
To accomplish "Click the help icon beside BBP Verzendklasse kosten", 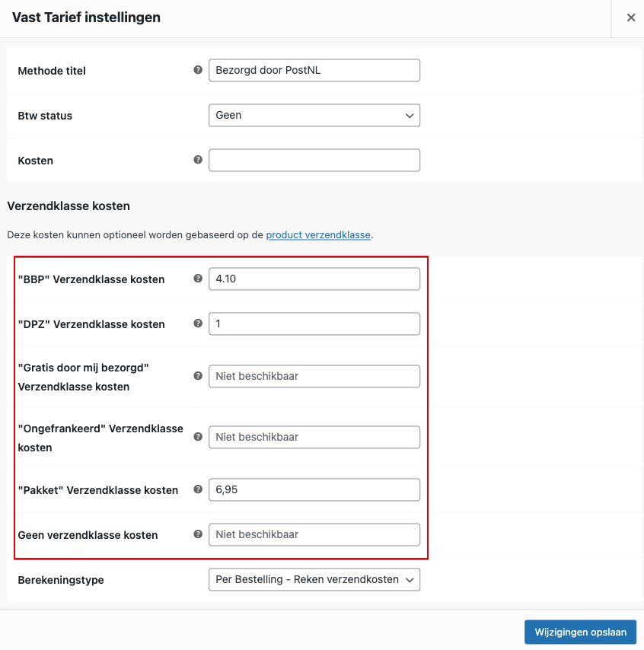I will point(198,279).
